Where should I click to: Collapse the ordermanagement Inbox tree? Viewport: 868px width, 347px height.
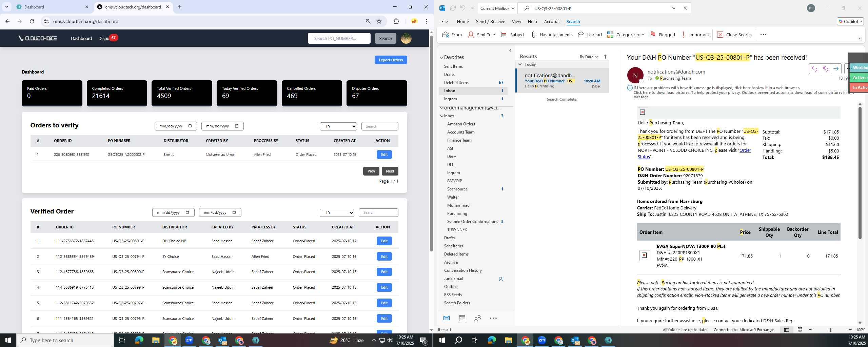(x=442, y=116)
